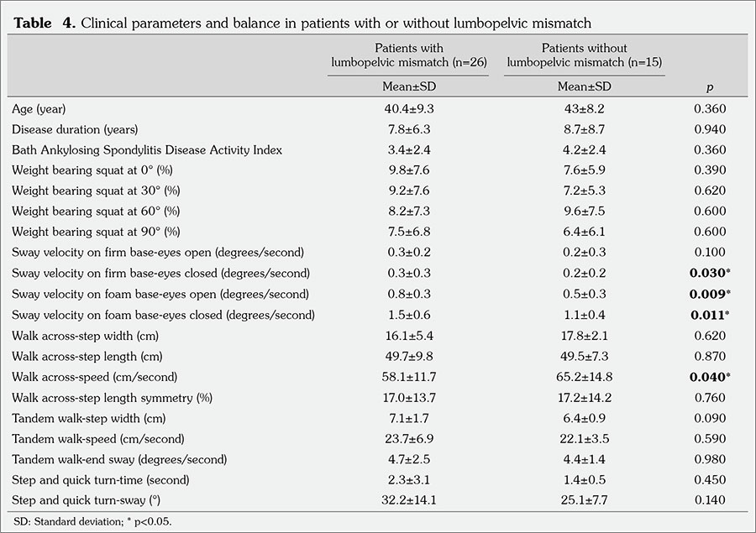
Task: Select the 'Disease duration (years)' row label
Action: [75, 129]
